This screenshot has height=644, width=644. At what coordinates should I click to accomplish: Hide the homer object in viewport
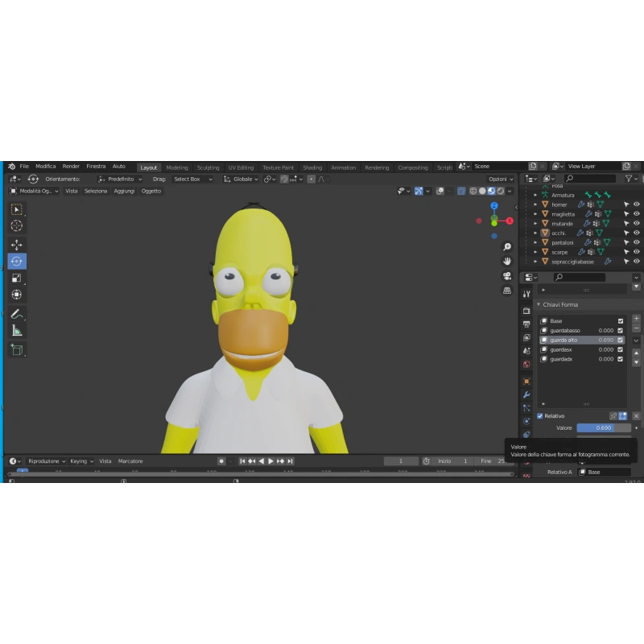tap(636, 204)
